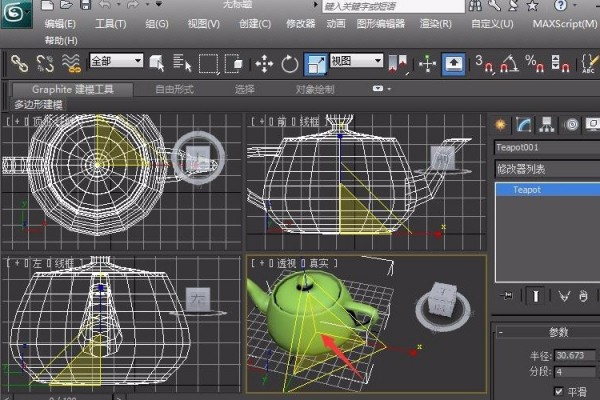Open the 编辑(E) menu
The image size is (600, 400).
[x=60, y=24]
